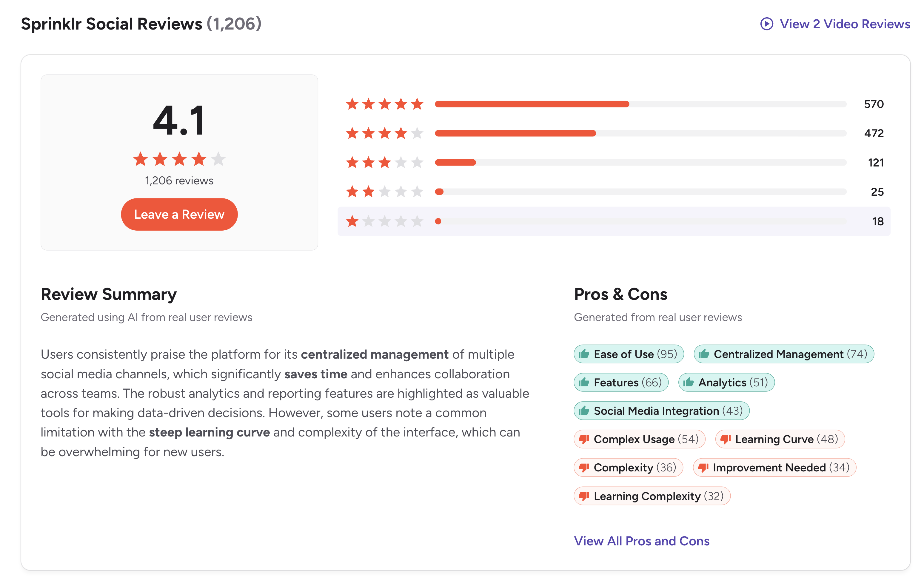Click the Review Summary heading
The width and height of the screenshot is (924, 580).
click(109, 294)
